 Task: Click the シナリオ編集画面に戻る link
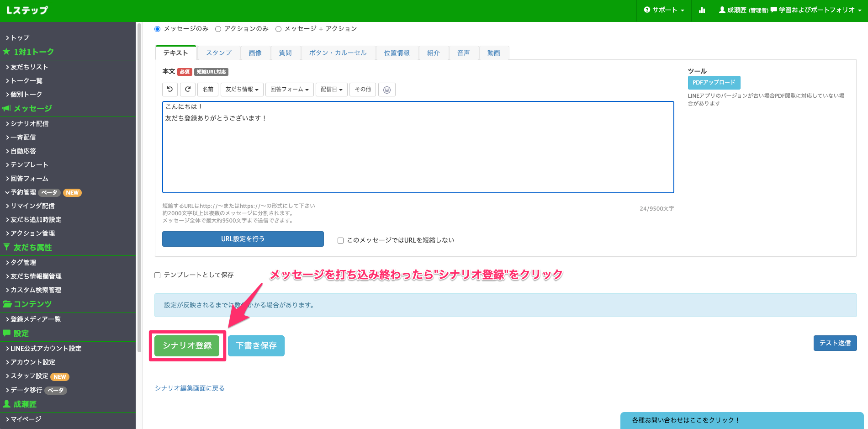point(190,388)
